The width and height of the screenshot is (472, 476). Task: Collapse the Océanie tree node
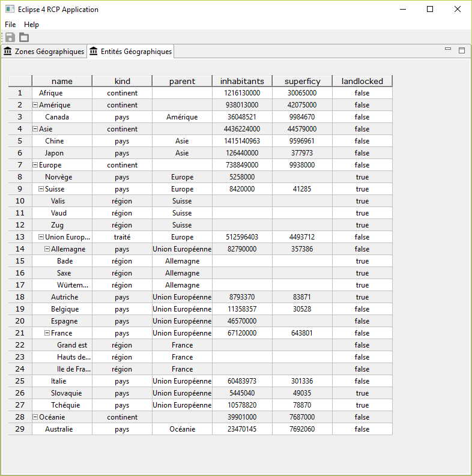click(x=35, y=417)
